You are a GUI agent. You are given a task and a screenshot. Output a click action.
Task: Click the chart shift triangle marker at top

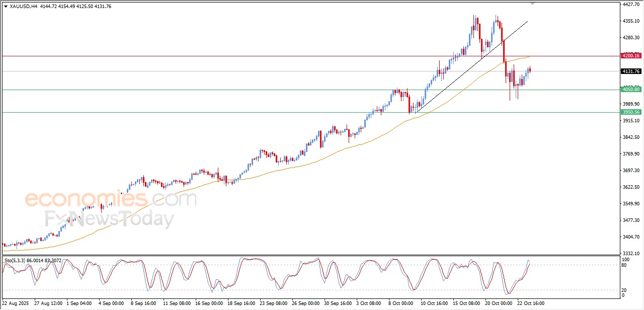click(x=532, y=4)
